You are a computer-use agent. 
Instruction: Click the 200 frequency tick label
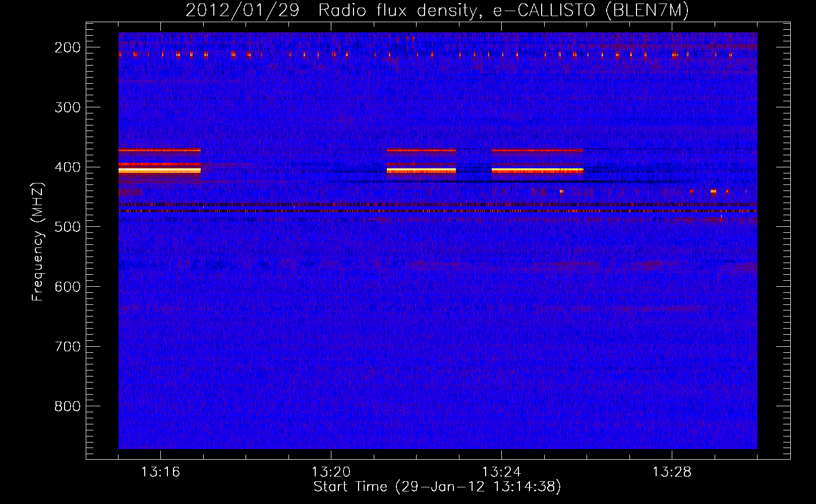68,47
